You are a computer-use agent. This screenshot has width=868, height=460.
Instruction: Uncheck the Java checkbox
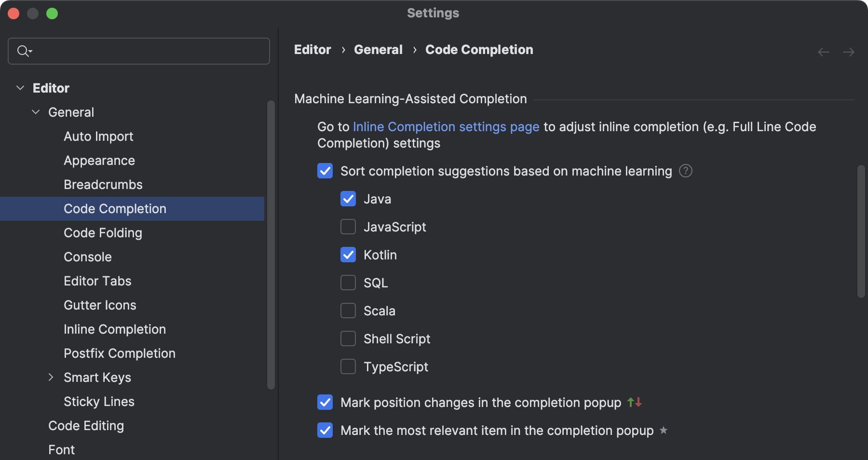pos(348,199)
